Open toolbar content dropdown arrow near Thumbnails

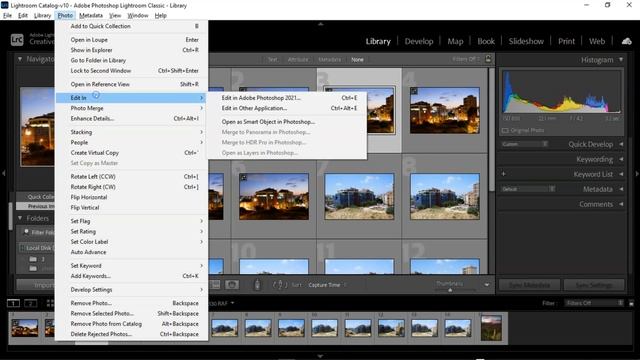pyautogui.click(x=487, y=285)
